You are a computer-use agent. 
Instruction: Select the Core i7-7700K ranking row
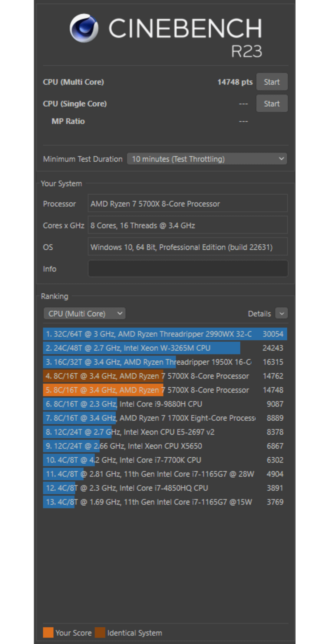point(165,460)
